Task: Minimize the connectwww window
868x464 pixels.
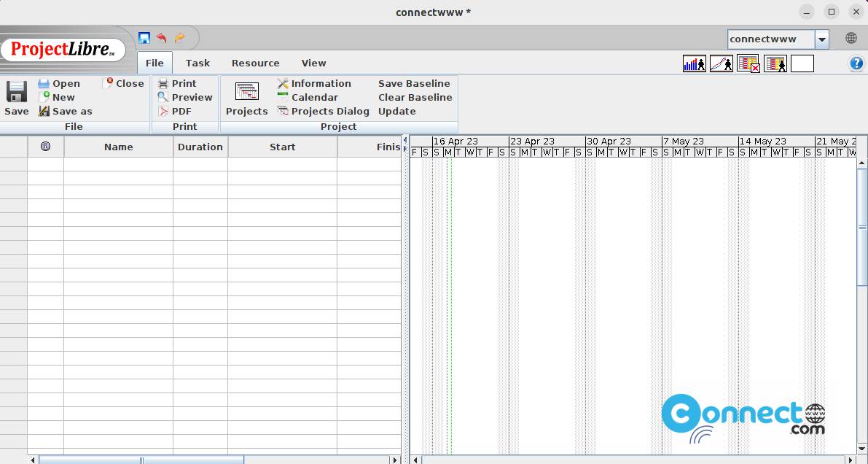Action: (807, 12)
